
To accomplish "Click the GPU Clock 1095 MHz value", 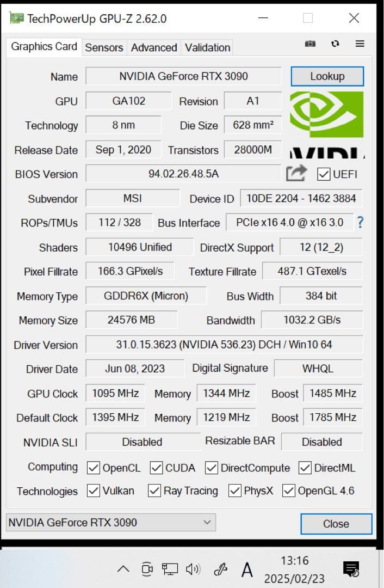I will click(115, 393).
